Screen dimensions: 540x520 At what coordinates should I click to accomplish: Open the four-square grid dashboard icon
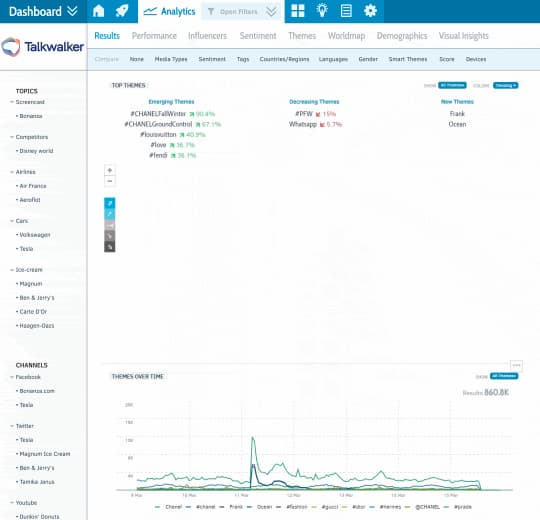click(298, 11)
